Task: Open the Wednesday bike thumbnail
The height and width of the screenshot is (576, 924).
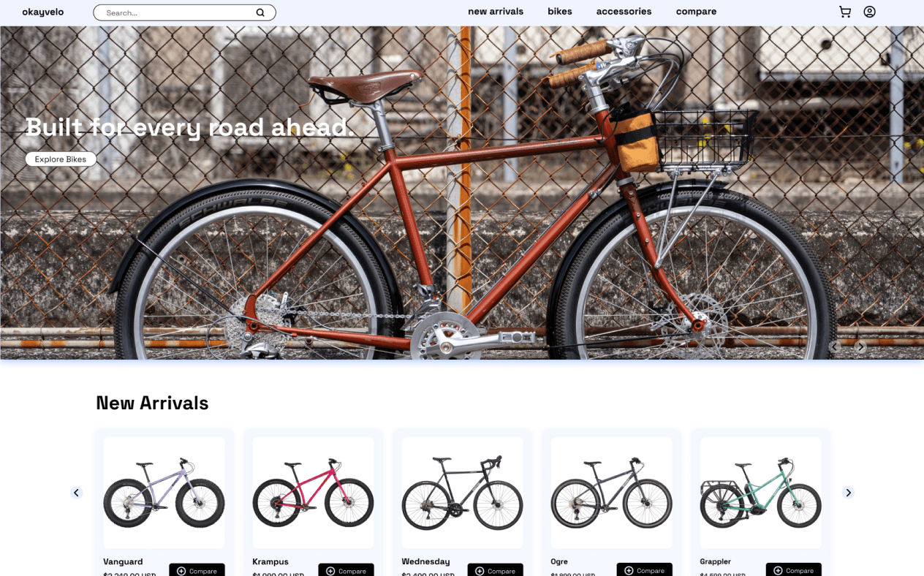Action: click(462, 493)
